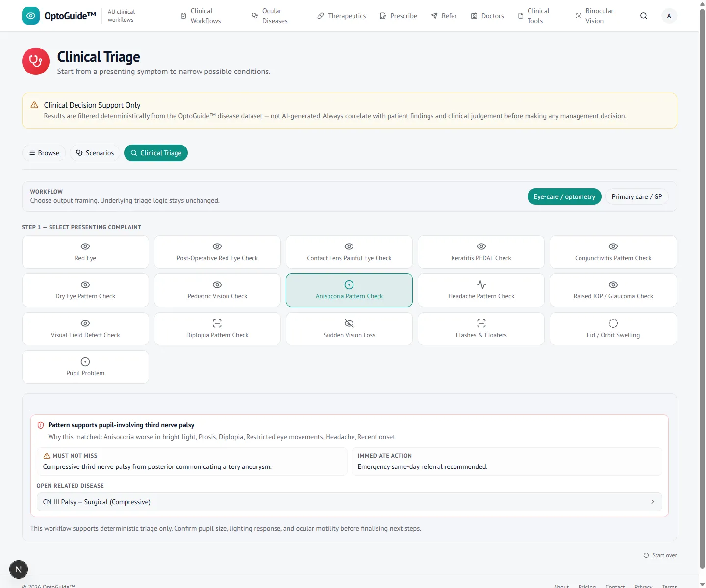Select Eye-care / optometry workflow framing
Screen dimensions: 706x588
coord(564,196)
